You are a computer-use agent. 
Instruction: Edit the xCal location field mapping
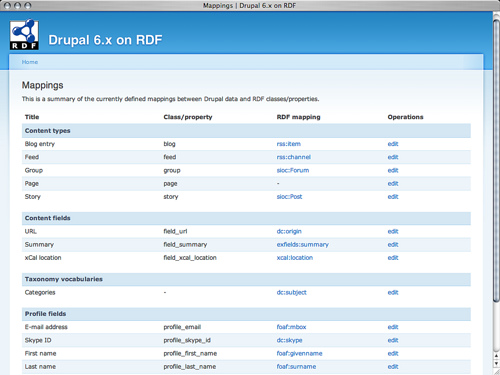(393, 258)
